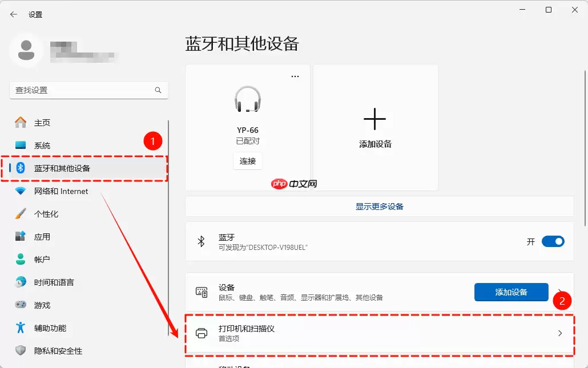This screenshot has width=588, height=368.
Task: Maximize the Settings window
Action: pyautogui.click(x=548, y=10)
